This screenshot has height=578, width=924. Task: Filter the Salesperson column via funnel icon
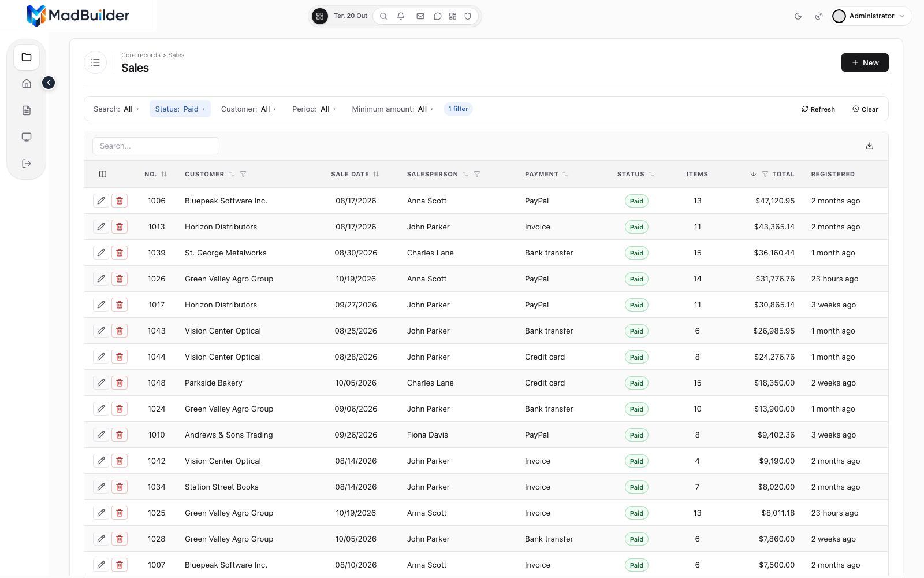point(477,174)
